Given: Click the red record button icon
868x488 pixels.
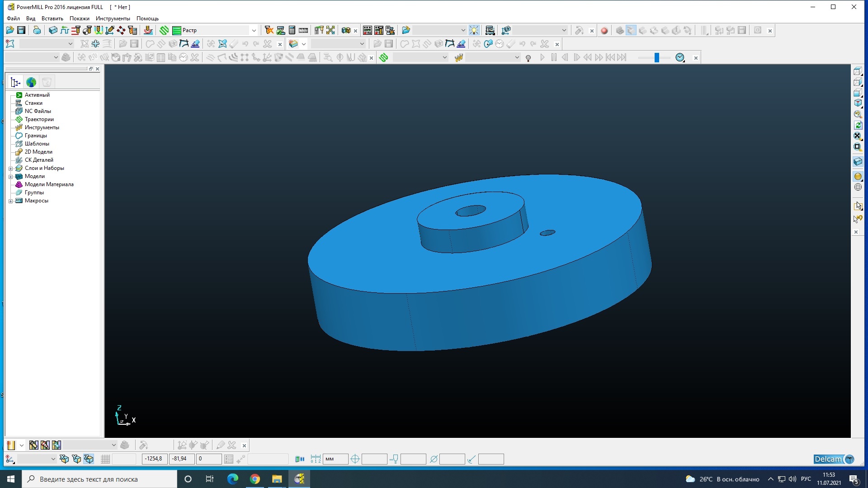Looking at the screenshot, I should tap(604, 30).
